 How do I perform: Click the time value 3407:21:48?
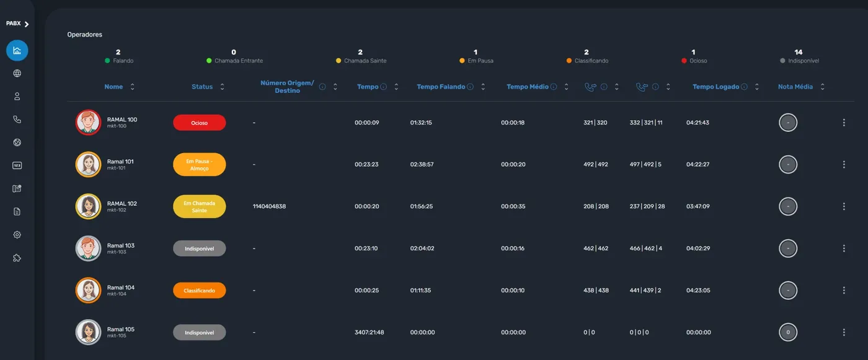(370, 332)
